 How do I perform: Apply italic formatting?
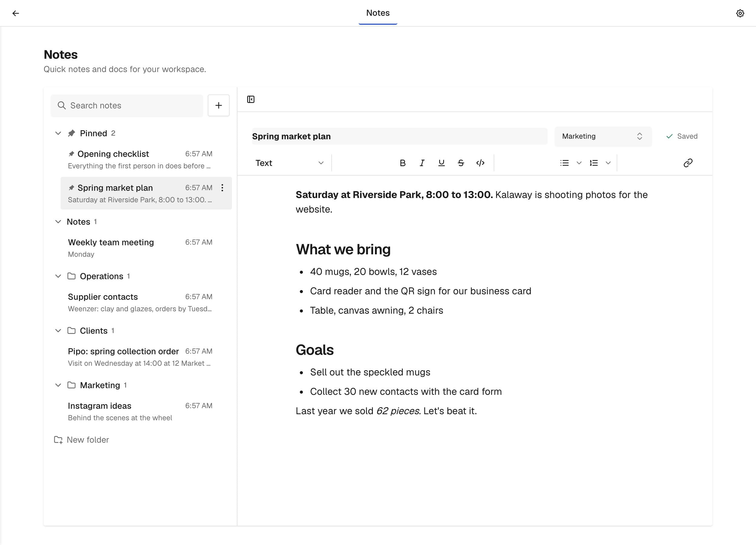(x=422, y=163)
